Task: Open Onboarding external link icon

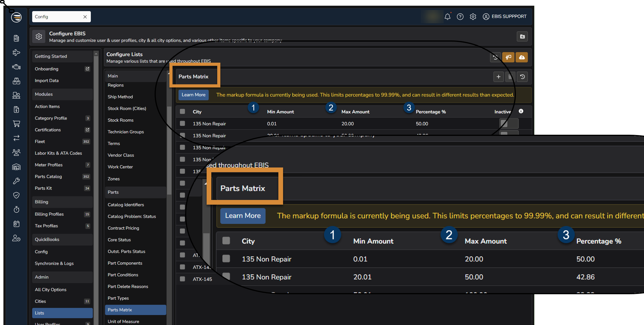Action: 87,69
